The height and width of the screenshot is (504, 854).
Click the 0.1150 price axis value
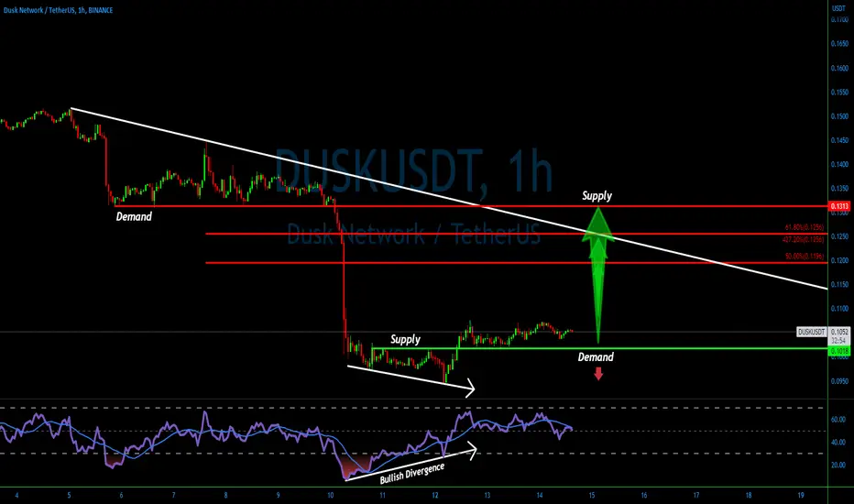coord(839,284)
